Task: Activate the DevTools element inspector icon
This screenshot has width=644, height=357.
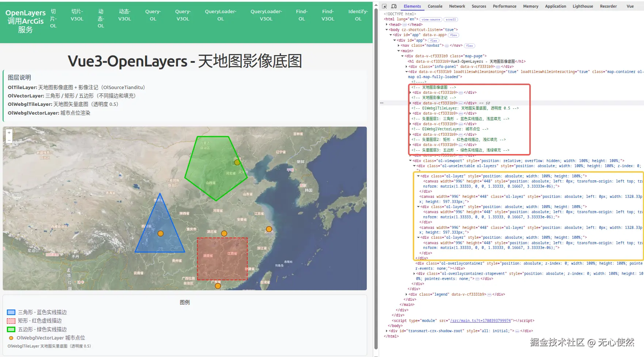Action: click(x=384, y=6)
